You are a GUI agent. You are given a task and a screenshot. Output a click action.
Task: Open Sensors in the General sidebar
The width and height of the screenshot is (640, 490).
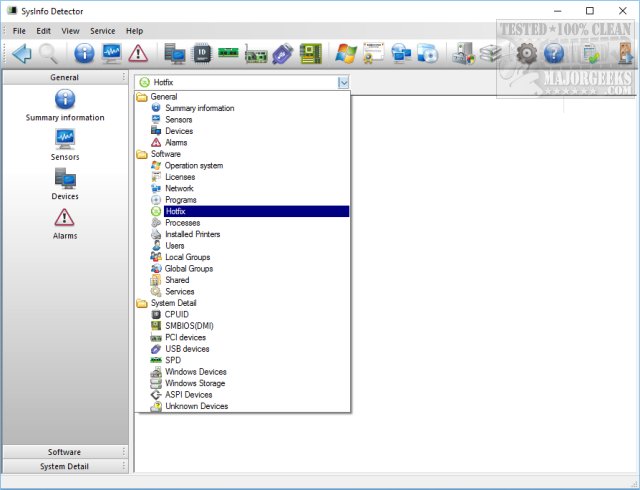[65, 145]
